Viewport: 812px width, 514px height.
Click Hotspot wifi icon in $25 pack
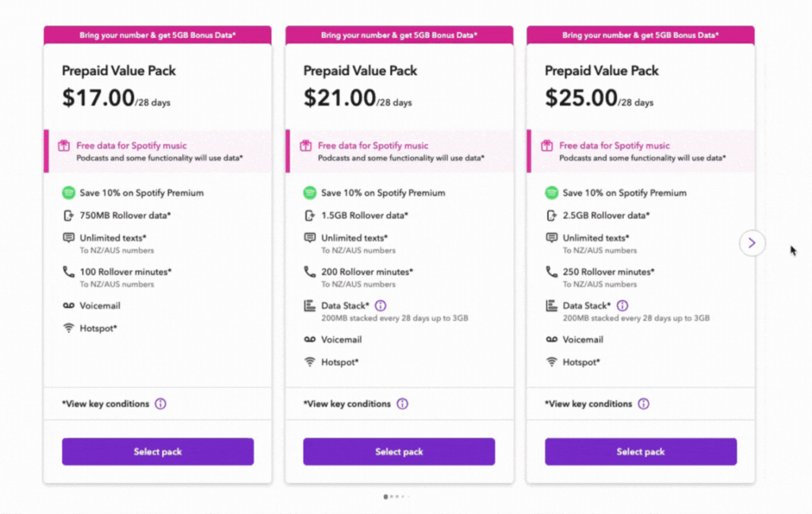pos(551,362)
